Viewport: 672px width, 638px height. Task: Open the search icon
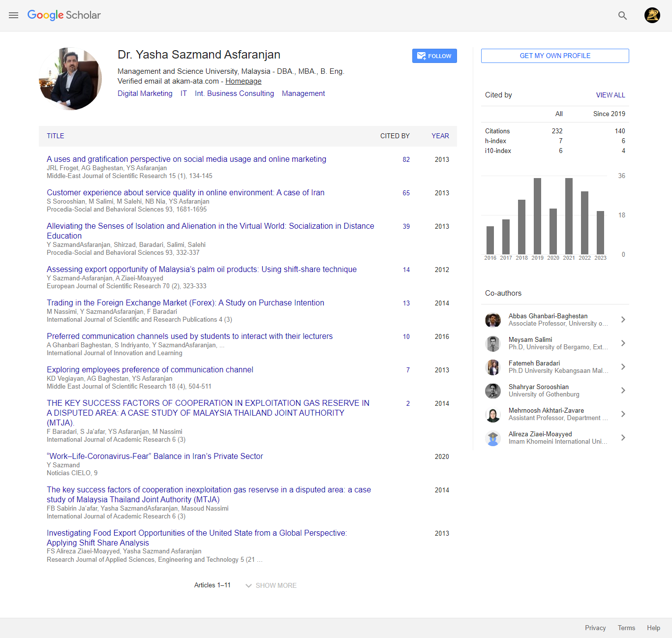pyautogui.click(x=622, y=15)
